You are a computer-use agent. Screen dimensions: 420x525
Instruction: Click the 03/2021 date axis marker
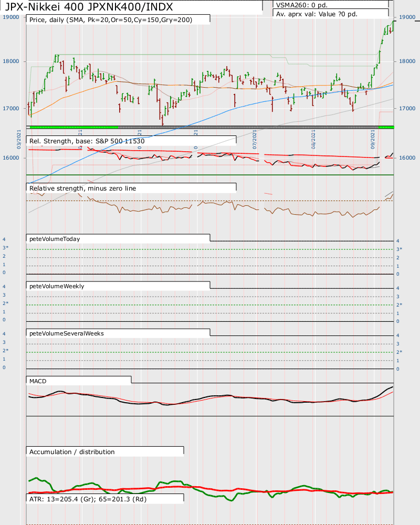point(19,139)
